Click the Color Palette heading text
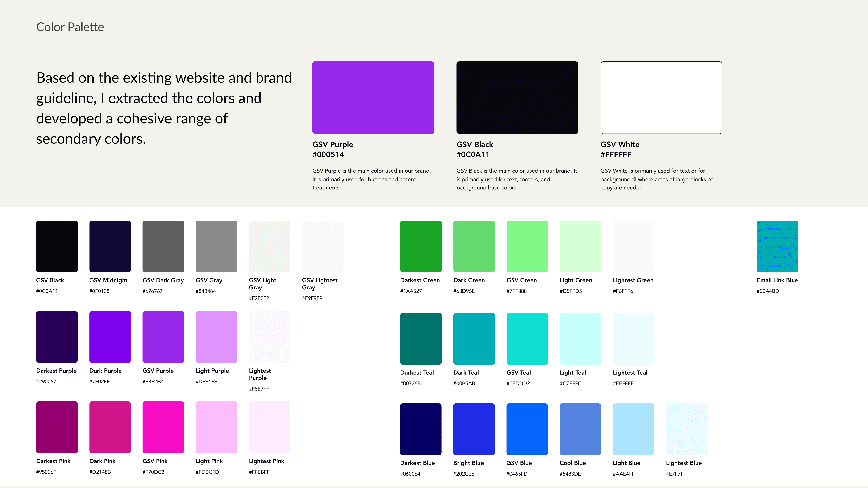 pos(70,27)
